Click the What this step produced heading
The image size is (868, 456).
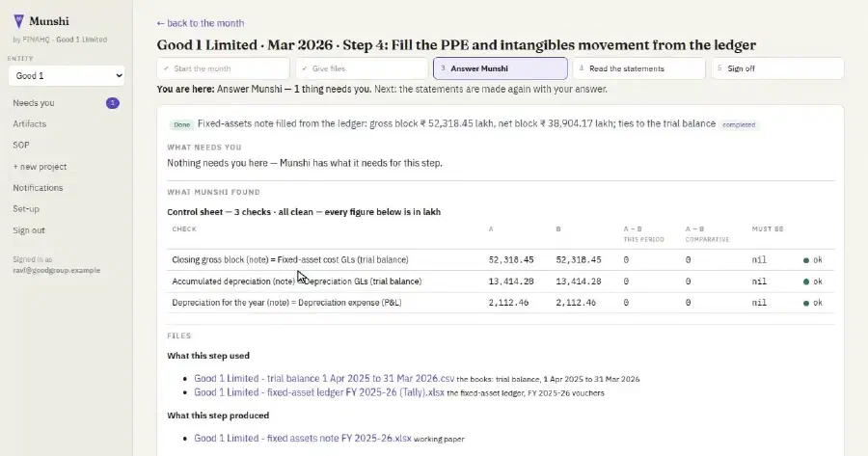(x=218, y=416)
